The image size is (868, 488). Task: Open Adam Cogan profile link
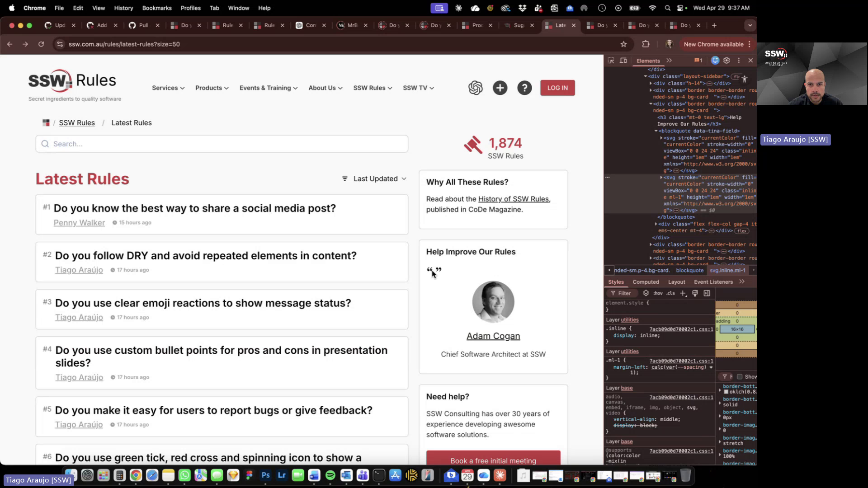[493, 336]
